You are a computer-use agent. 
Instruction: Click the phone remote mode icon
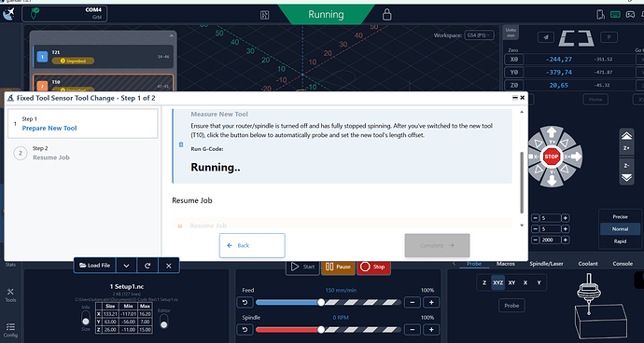600,14
